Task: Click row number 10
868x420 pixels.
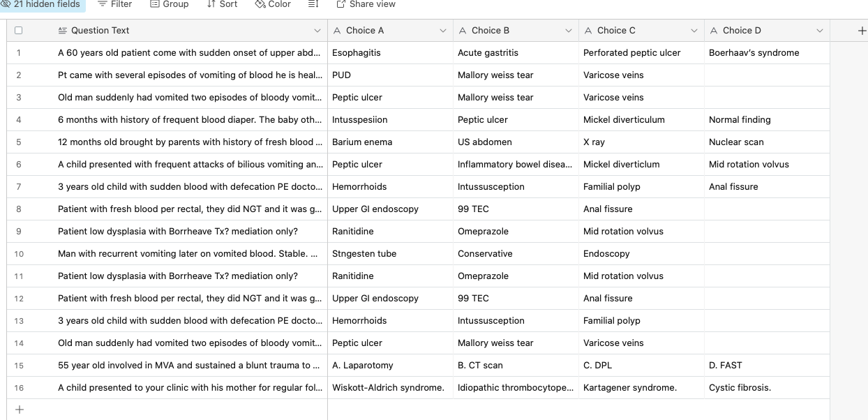Action: 19,254
